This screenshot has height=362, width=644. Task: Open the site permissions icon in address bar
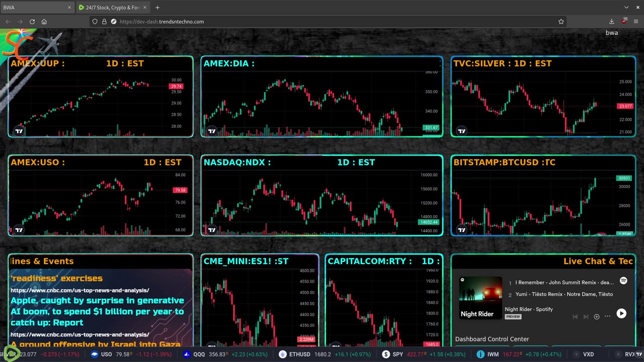(x=113, y=22)
